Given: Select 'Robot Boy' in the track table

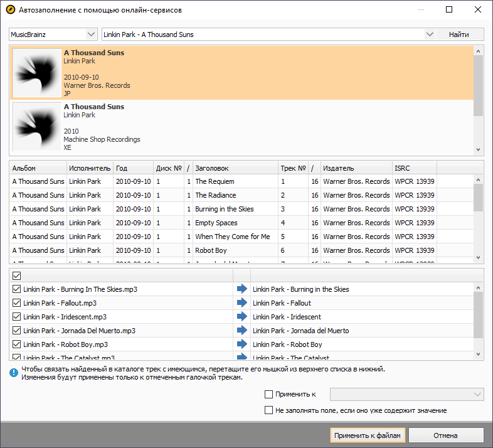Looking at the screenshot, I should pyautogui.click(x=235, y=251).
